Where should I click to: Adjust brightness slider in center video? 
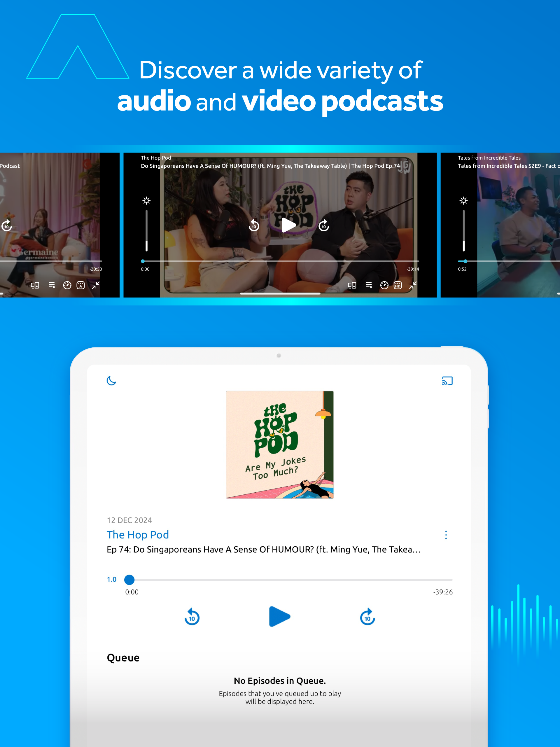click(147, 231)
